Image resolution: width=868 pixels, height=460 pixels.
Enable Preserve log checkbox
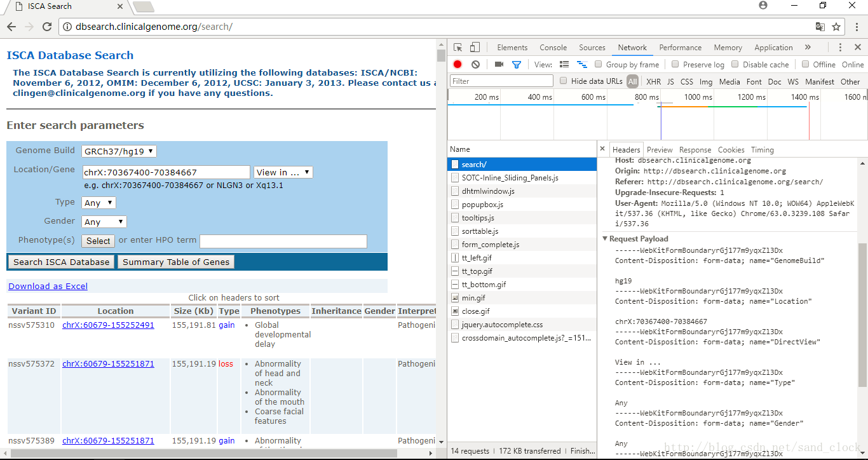675,64
